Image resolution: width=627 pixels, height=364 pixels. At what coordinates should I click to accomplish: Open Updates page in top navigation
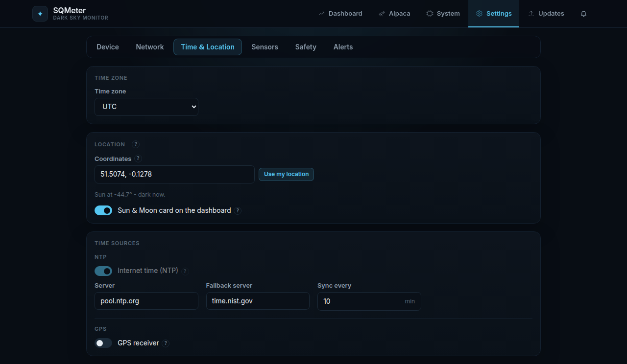point(546,14)
